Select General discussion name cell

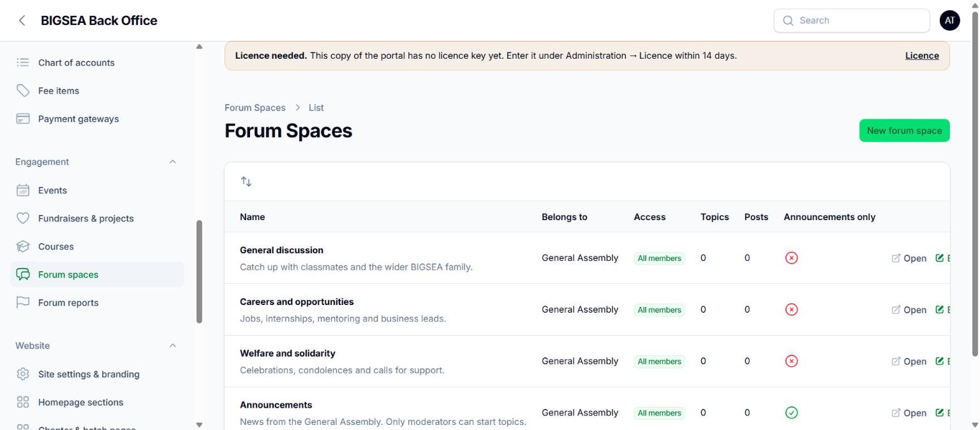[x=383, y=258]
